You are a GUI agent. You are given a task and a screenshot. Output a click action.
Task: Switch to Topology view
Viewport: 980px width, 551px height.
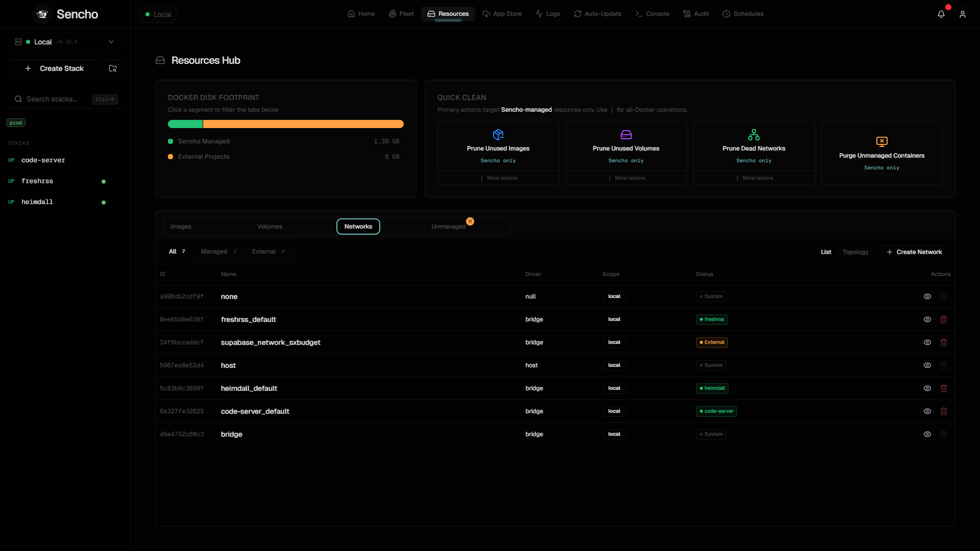855,252
